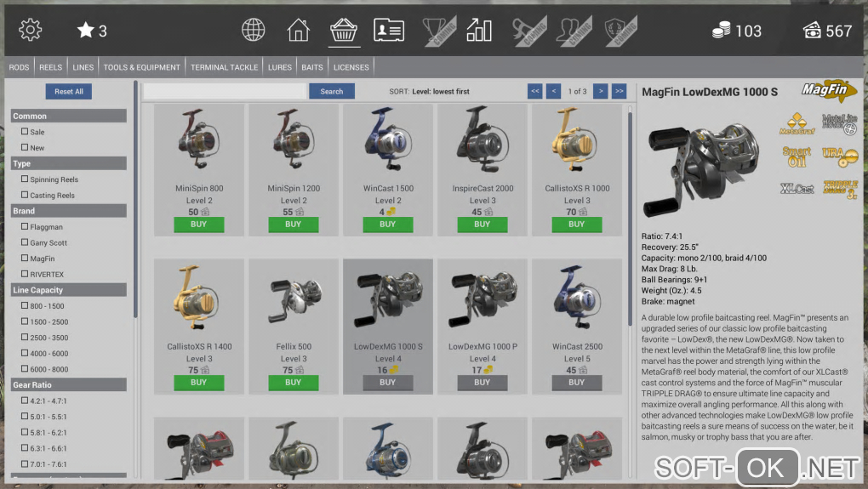Click the Tripple Drag technology icon
868x489 pixels.
pos(840,189)
